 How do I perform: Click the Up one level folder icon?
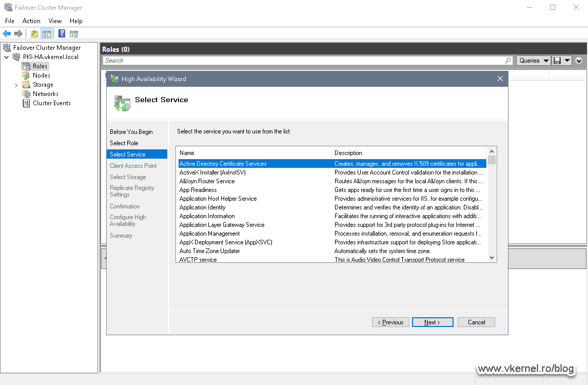tap(34, 34)
